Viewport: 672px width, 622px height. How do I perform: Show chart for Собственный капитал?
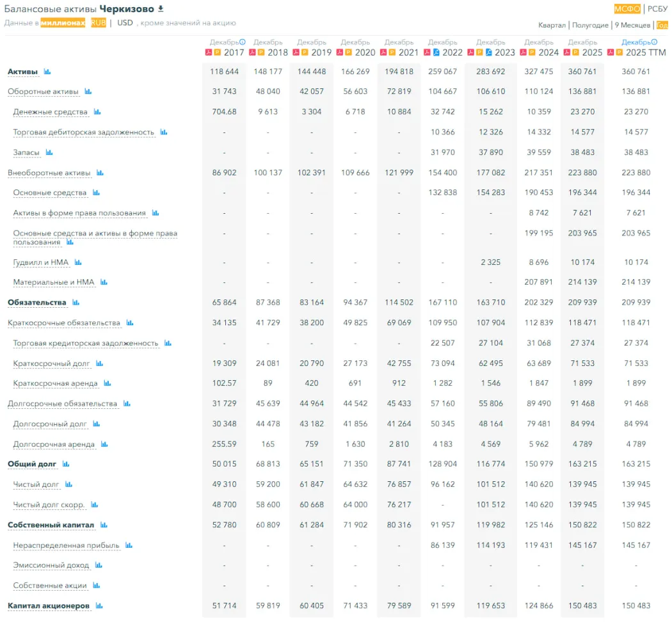coord(104,525)
